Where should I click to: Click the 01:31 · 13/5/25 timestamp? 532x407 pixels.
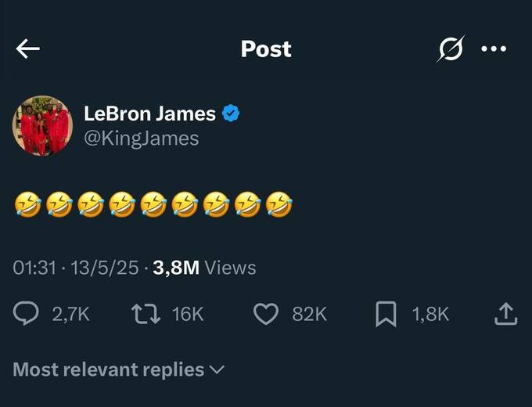point(75,268)
